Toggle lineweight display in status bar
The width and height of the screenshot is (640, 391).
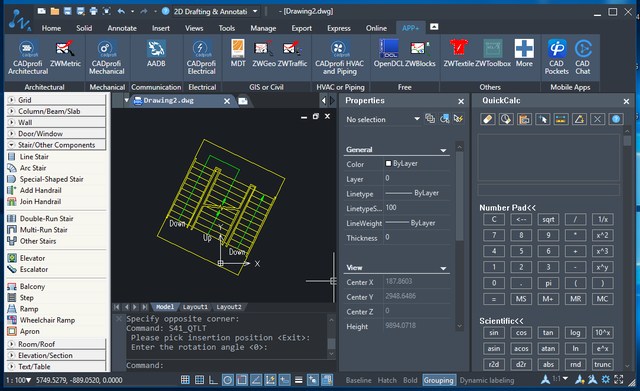pyautogui.click(x=298, y=380)
